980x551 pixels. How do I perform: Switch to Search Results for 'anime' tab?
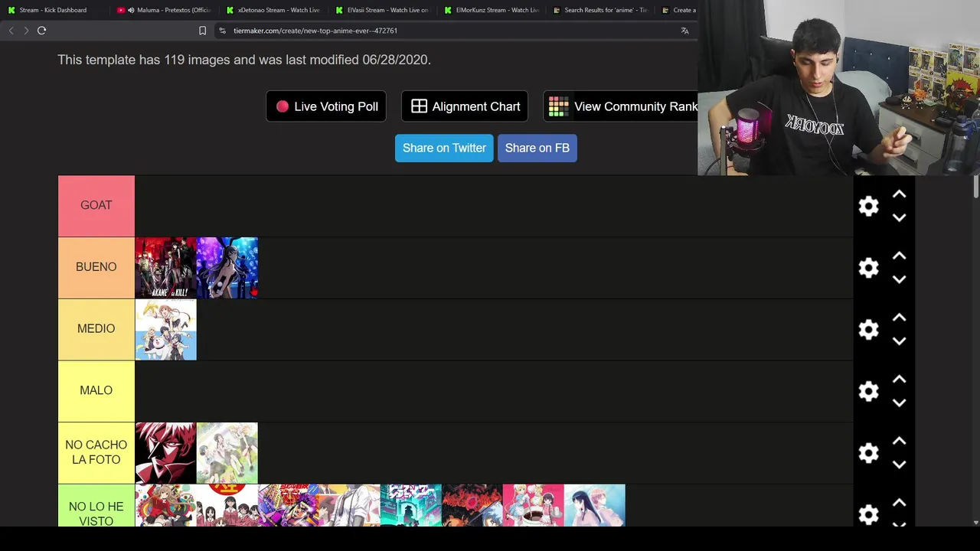(x=600, y=10)
